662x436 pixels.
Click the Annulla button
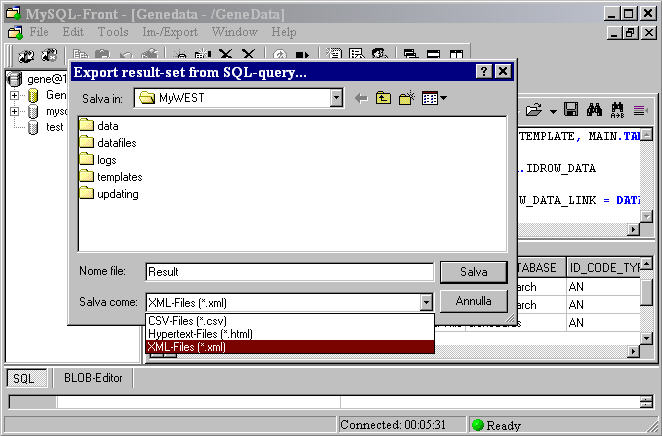[473, 301]
